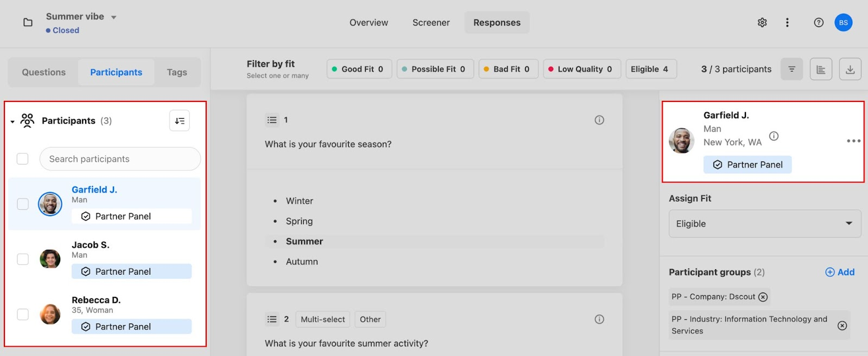Switch to the Questions tab

[43, 73]
